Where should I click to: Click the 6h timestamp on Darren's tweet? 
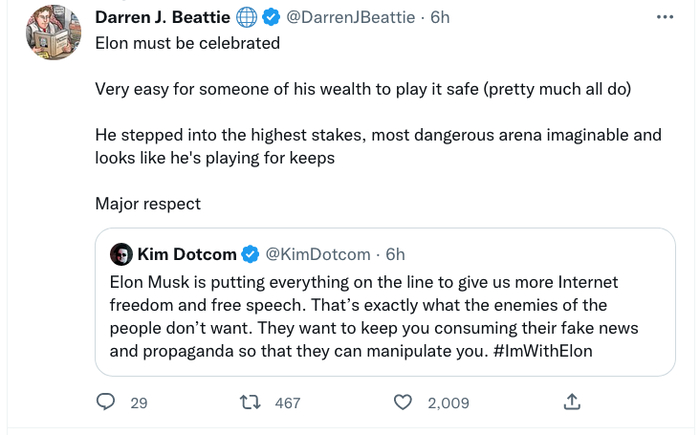point(440,18)
